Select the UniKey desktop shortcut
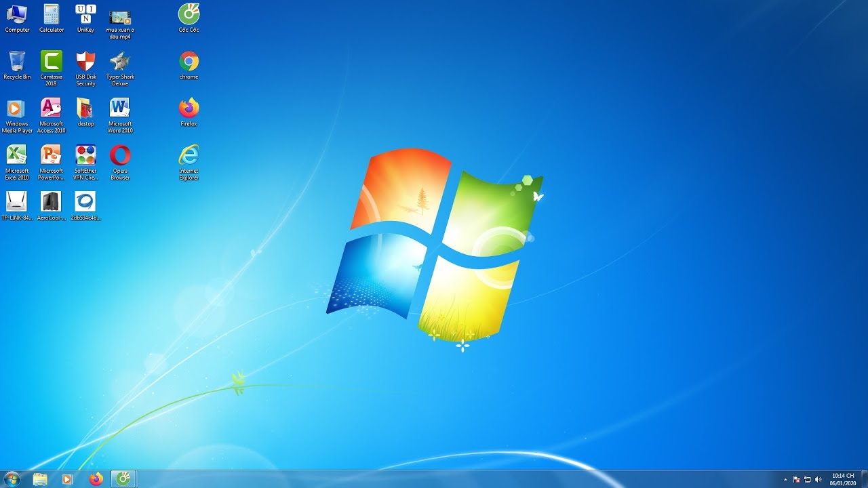Viewport: 868px width, 488px height. pyautogui.click(x=85, y=18)
